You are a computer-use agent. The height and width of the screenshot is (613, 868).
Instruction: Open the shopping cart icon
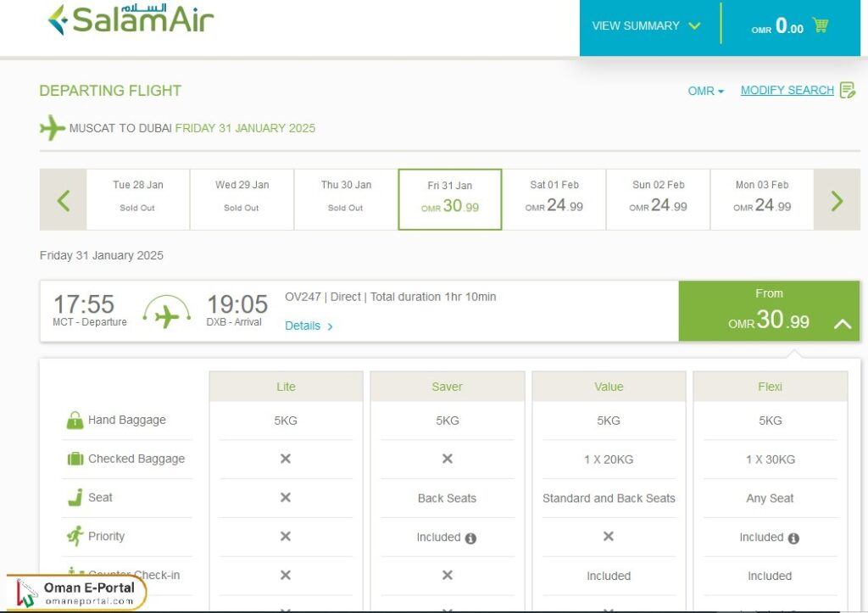820,26
